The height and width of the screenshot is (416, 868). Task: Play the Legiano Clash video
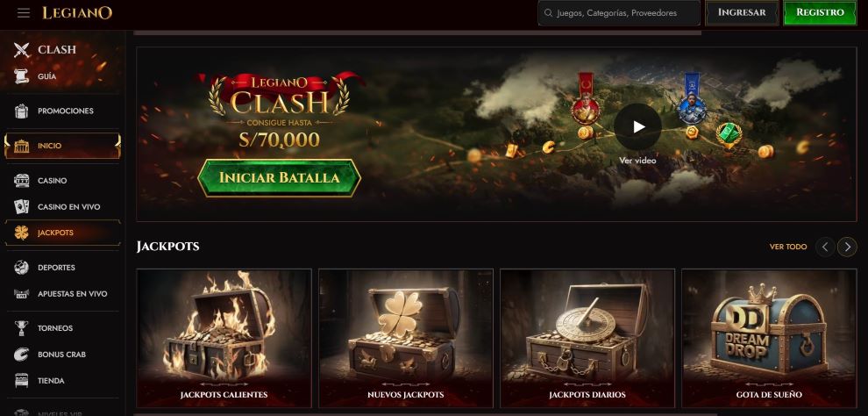637,127
